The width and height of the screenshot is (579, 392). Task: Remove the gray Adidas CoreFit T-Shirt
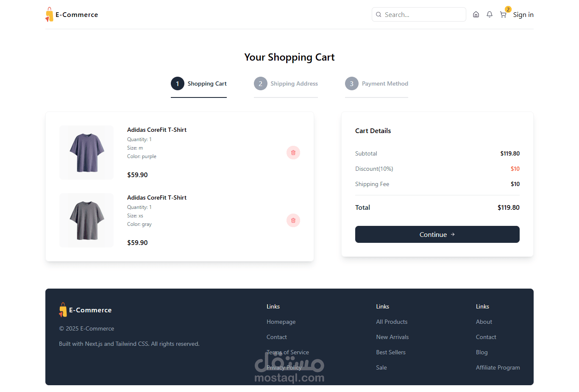coord(293,220)
